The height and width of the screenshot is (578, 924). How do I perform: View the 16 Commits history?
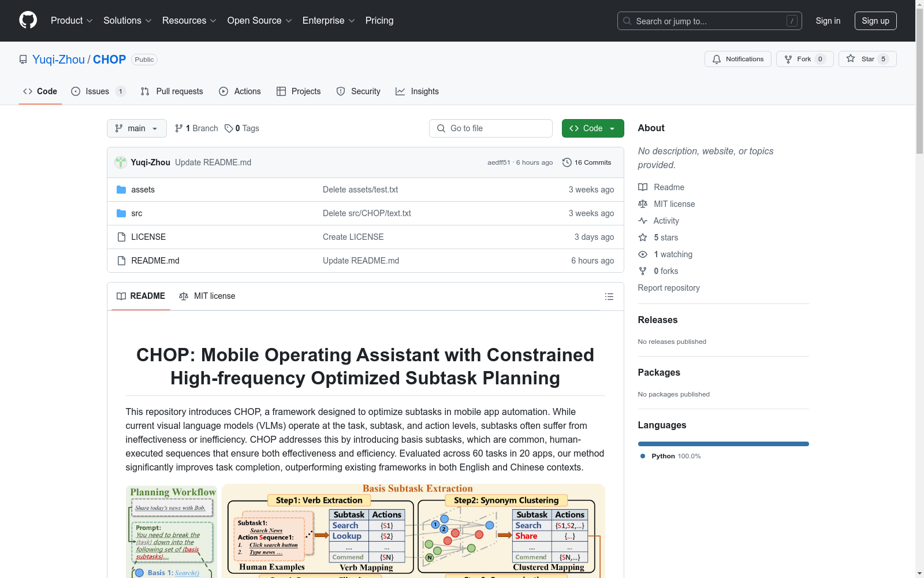click(587, 162)
